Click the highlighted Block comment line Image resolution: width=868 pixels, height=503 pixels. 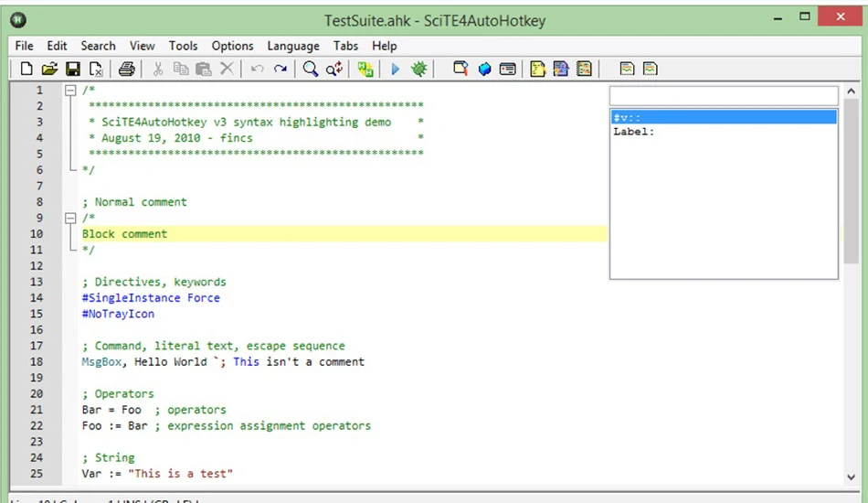[344, 234]
